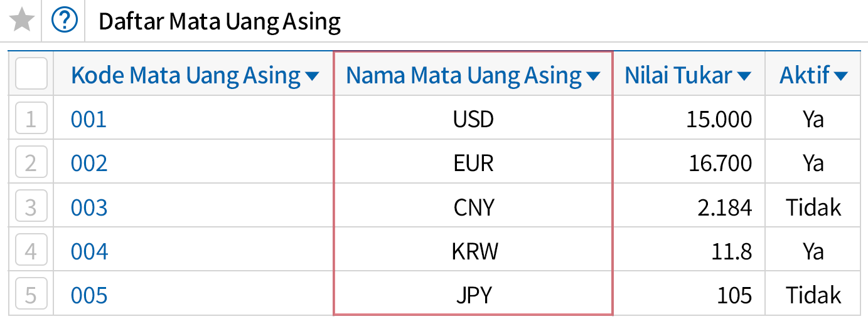Image resolution: width=868 pixels, height=324 pixels.
Task: Click the Tidak status cell for CNY
Action: coord(813,207)
